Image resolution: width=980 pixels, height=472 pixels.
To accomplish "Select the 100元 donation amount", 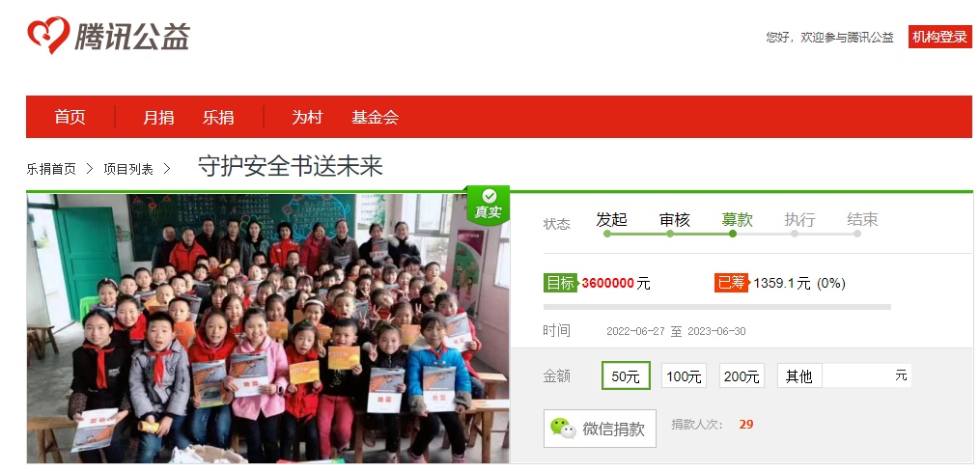I will 684,375.
